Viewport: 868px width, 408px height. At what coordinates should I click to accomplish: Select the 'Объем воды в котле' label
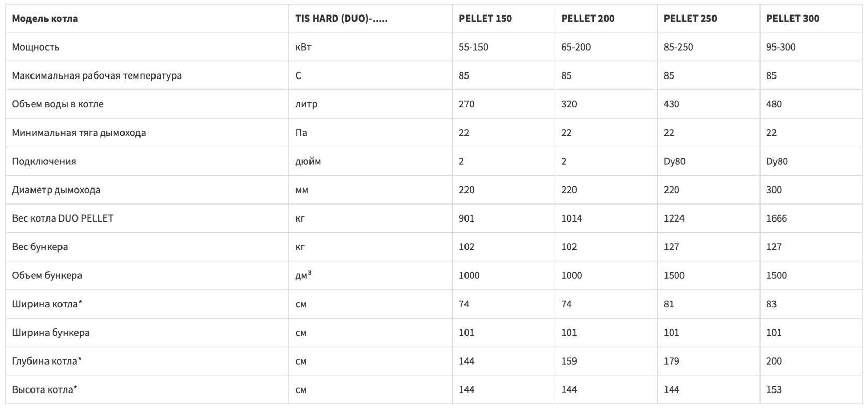click(x=58, y=104)
